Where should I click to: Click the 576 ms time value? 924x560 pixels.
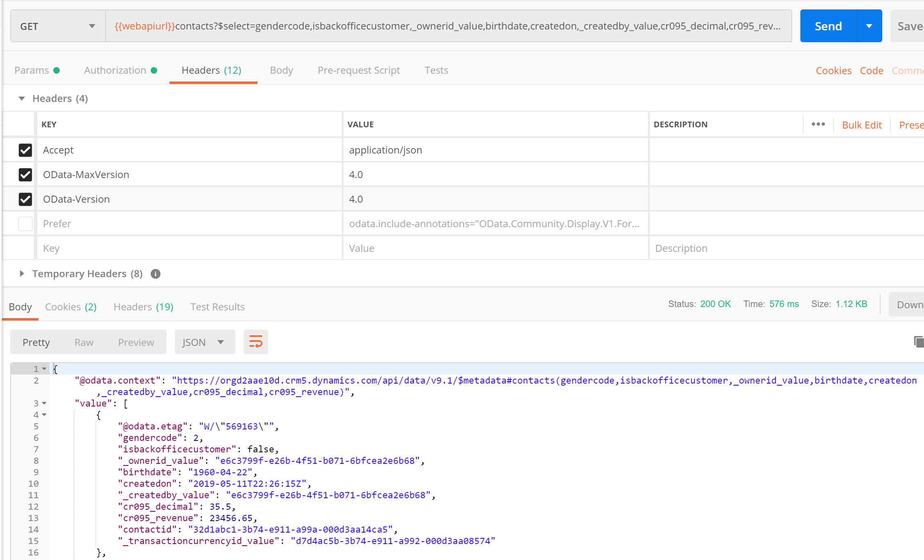784,304
